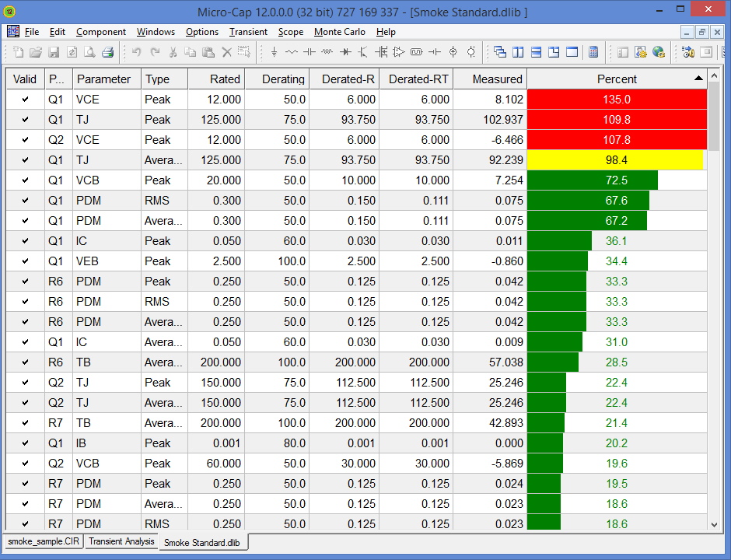The width and height of the screenshot is (731, 560).
Task: Switch to smoke_sample.CIR tab
Action: (x=43, y=541)
